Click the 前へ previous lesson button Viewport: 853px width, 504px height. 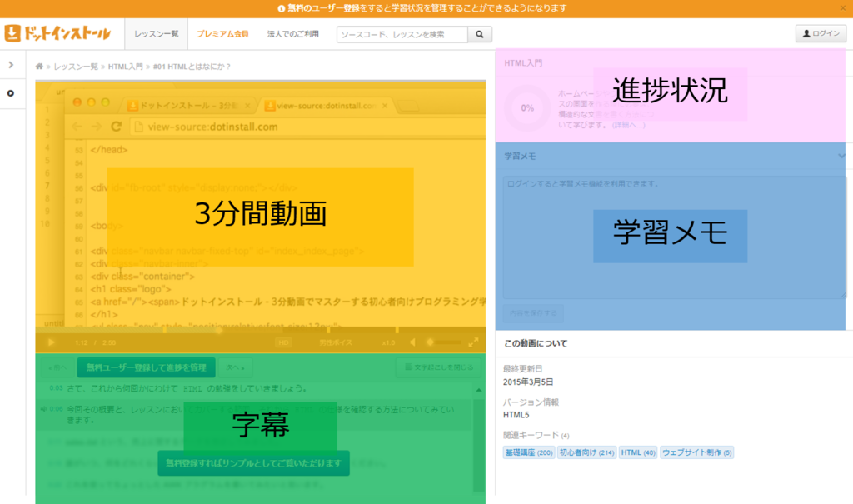(57, 367)
